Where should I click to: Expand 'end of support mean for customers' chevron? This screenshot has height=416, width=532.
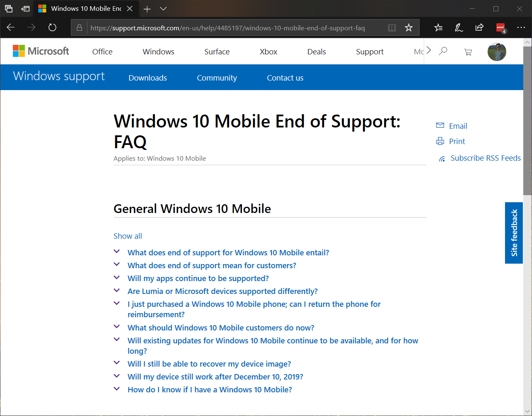tap(117, 264)
